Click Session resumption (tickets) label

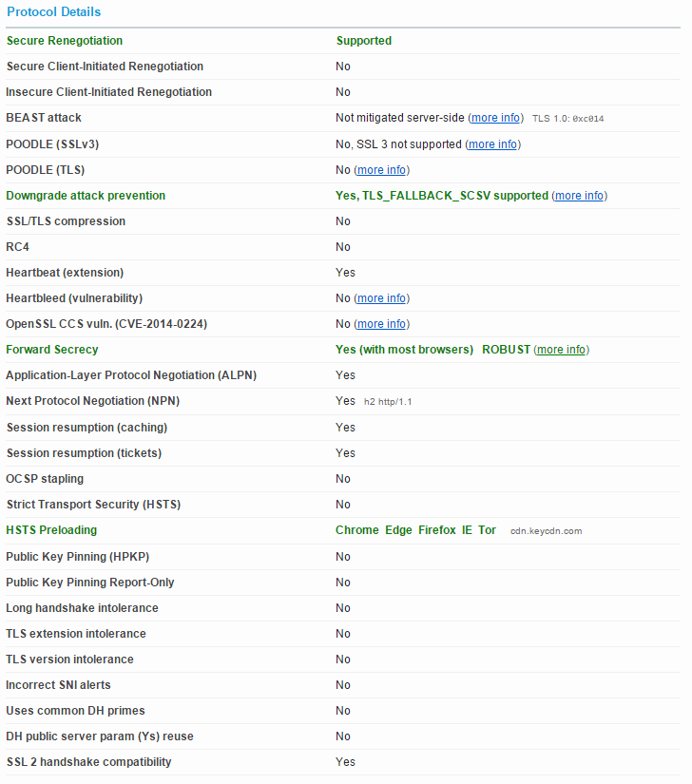coord(84,453)
